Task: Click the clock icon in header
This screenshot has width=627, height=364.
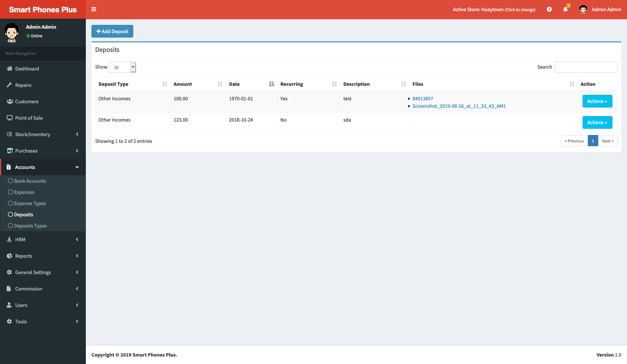Action: click(549, 9)
